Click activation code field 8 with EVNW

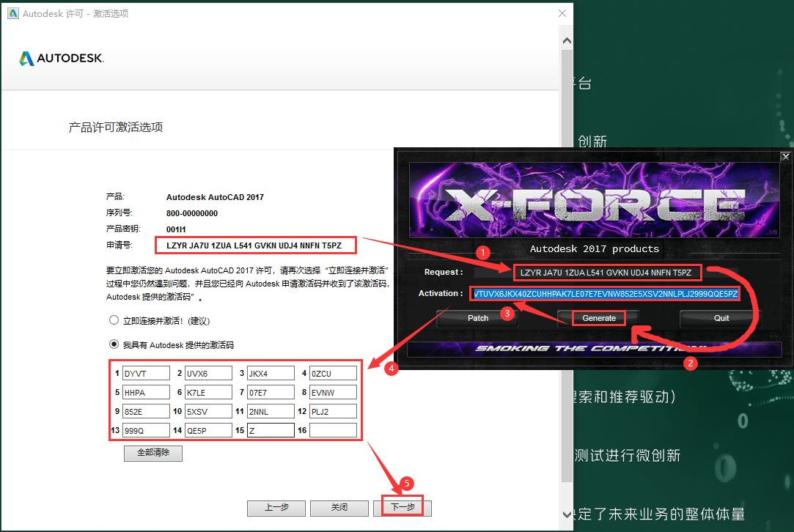point(333,393)
